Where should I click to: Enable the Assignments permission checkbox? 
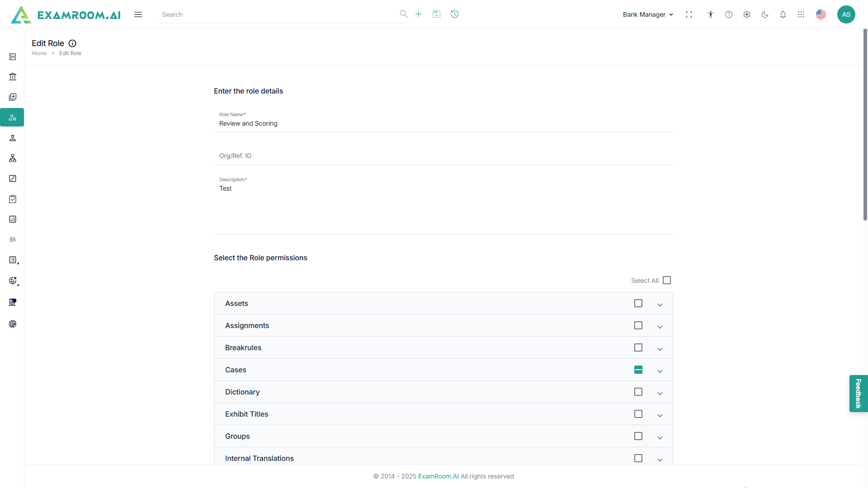638,325
